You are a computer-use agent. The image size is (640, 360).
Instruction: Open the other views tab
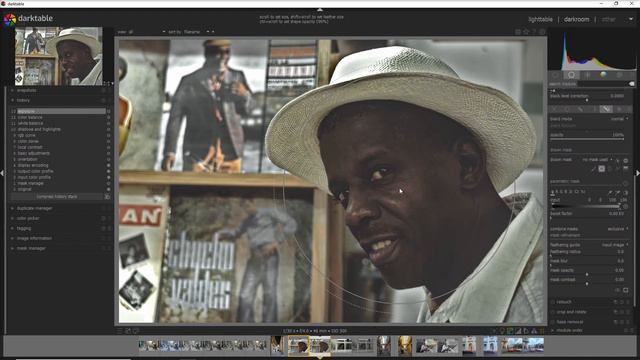click(608, 19)
